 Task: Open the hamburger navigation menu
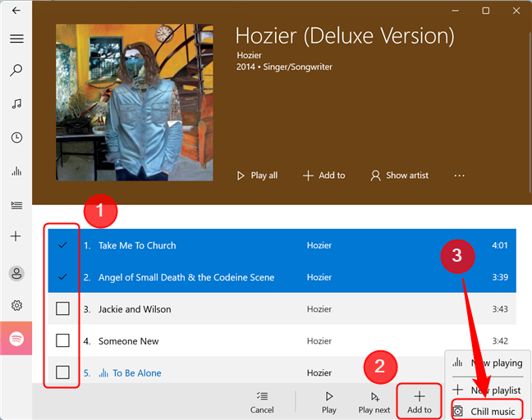tap(16, 39)
